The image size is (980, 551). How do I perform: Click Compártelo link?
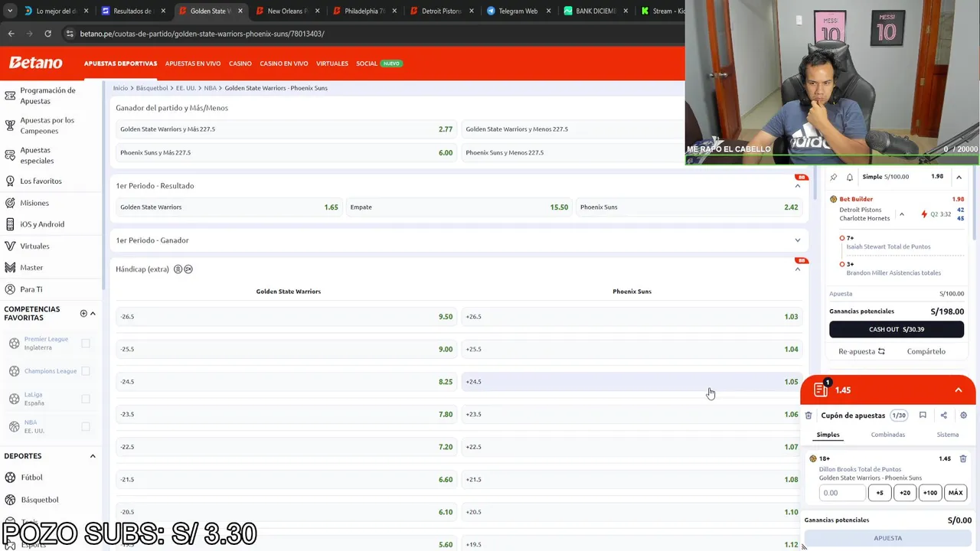coord(926,351)
